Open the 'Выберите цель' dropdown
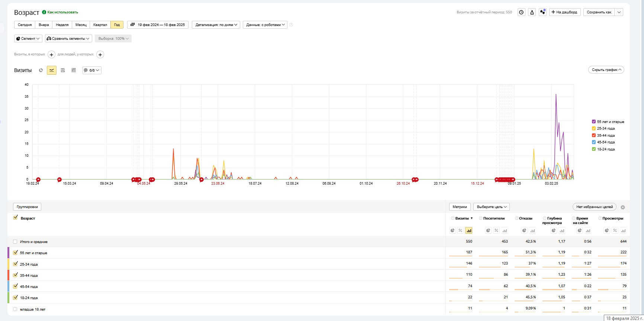This screenshot has width=644, height=321. point(491,207)
